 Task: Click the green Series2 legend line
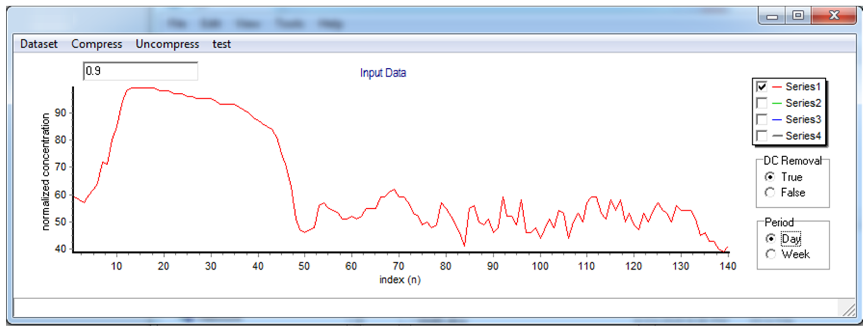pos(777,103)
